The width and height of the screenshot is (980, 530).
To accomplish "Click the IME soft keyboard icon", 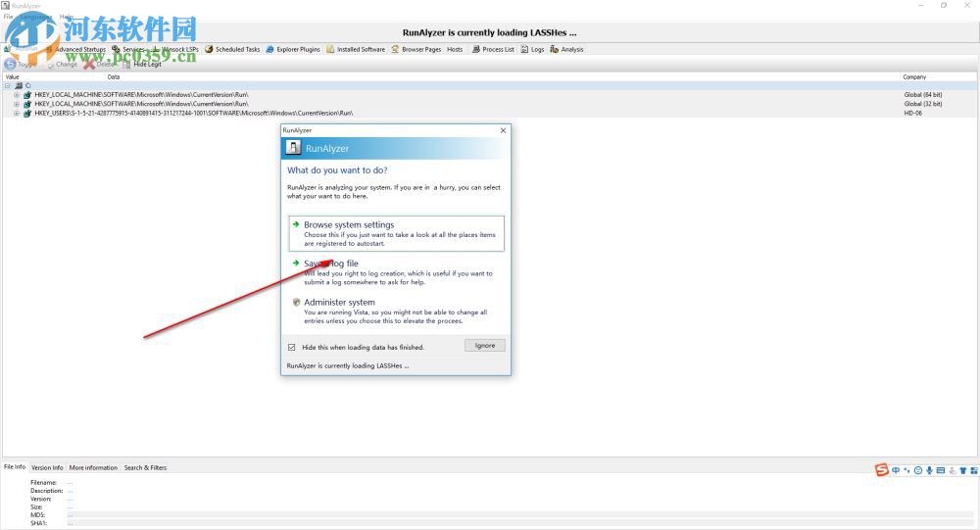I will (941, 470).
